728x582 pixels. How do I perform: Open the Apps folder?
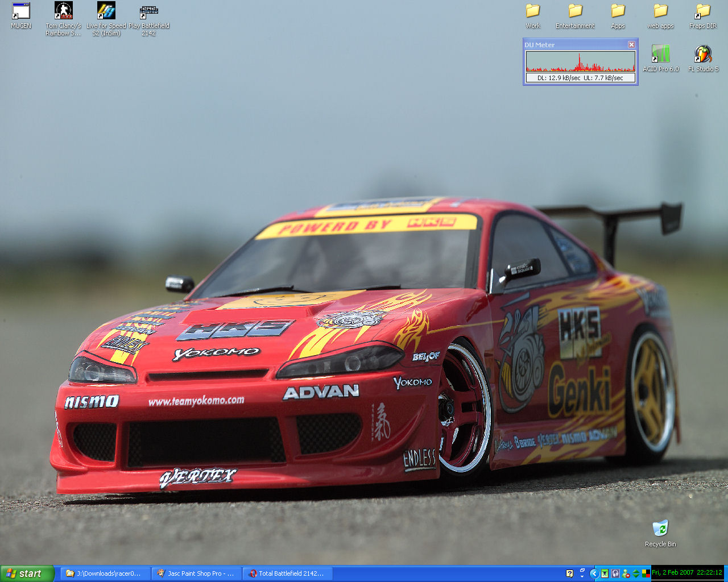coord(618,16)
